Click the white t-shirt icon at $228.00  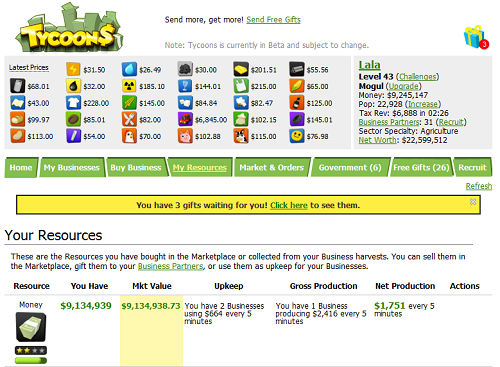coord(73,103)
